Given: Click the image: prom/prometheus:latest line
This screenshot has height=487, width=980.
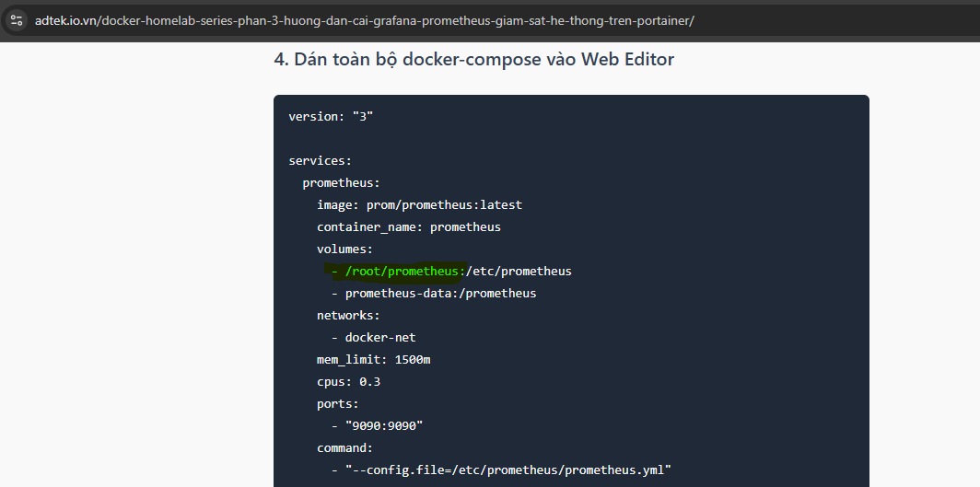Looking at the screenshot, I should point(419,205).
